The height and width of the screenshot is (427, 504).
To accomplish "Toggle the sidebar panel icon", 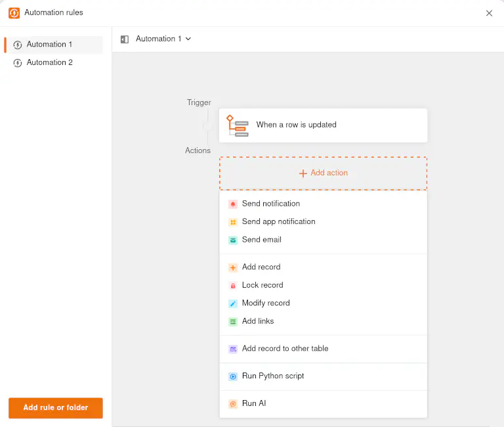I will (125, 39).
